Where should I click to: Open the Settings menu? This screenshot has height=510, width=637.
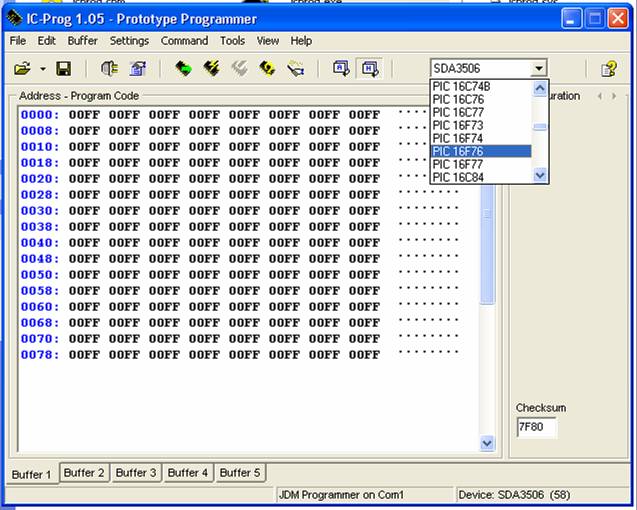tap(129, 41)
